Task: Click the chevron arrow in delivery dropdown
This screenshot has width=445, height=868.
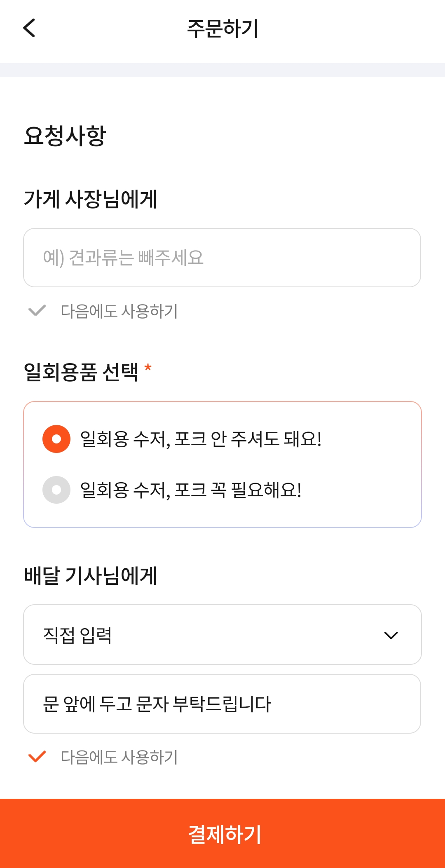Action: coord(391,635)
